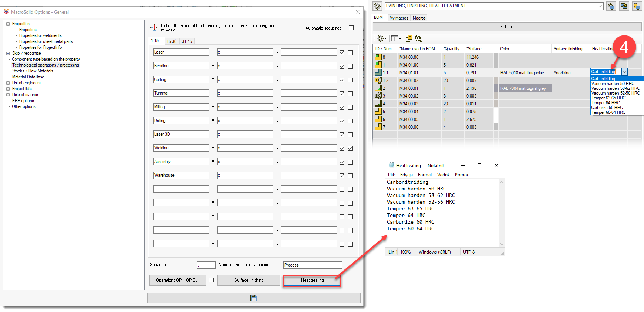Click the Get data button
The image size is (644, 312).
pos(507,27)
